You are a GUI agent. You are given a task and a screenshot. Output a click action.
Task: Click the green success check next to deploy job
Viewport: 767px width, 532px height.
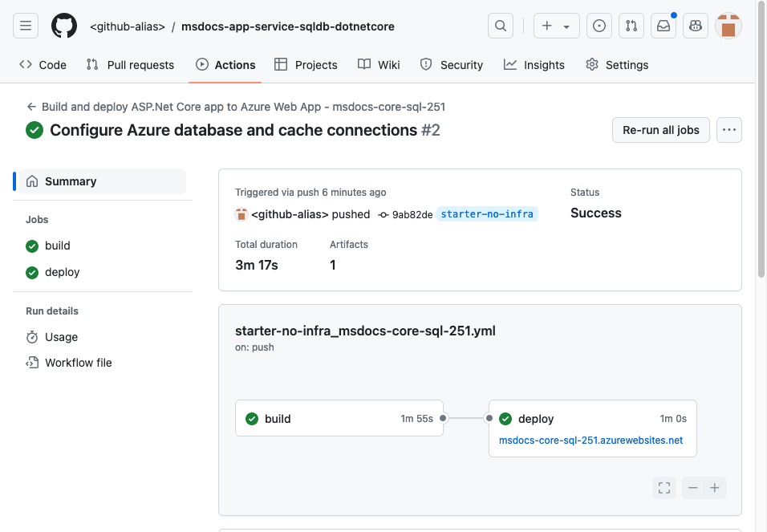(506, 418)
